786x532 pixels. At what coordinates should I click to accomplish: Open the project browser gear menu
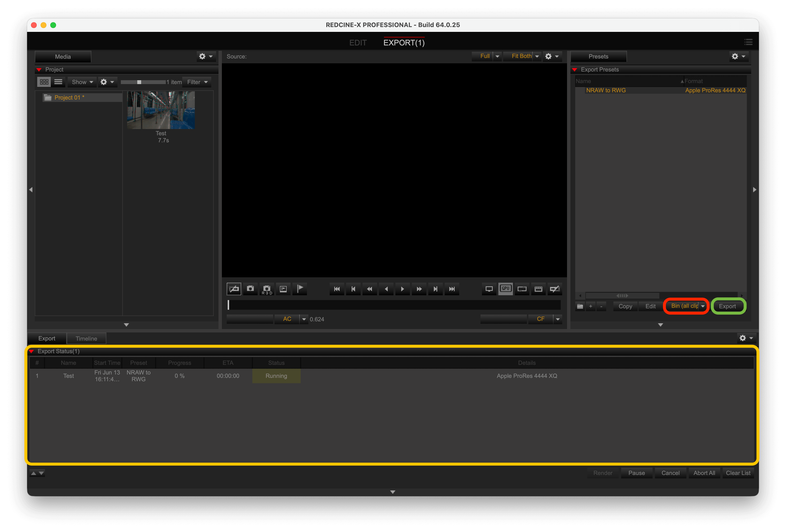(x=108, y=82)
